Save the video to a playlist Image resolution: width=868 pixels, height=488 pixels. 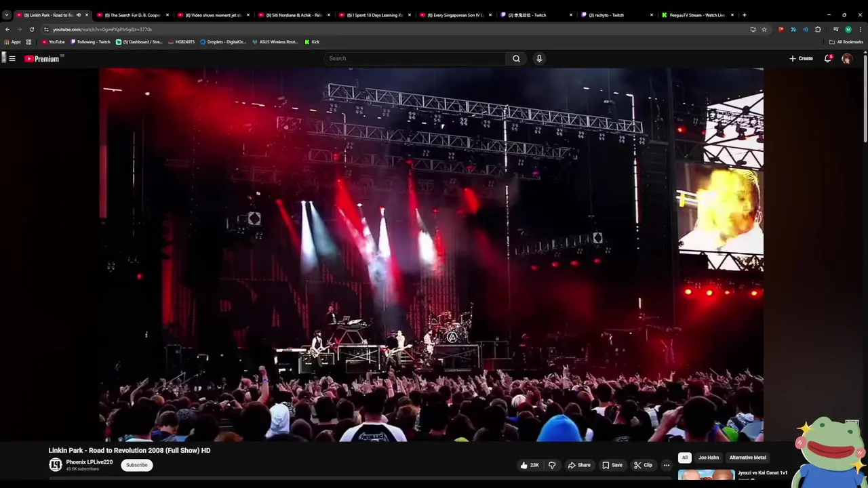612,465
